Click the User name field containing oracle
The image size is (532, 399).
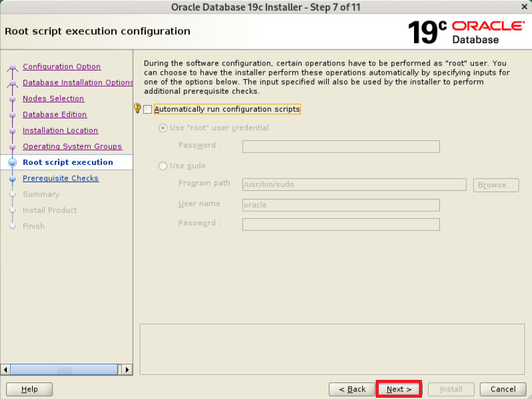click(x=341, y=205)
